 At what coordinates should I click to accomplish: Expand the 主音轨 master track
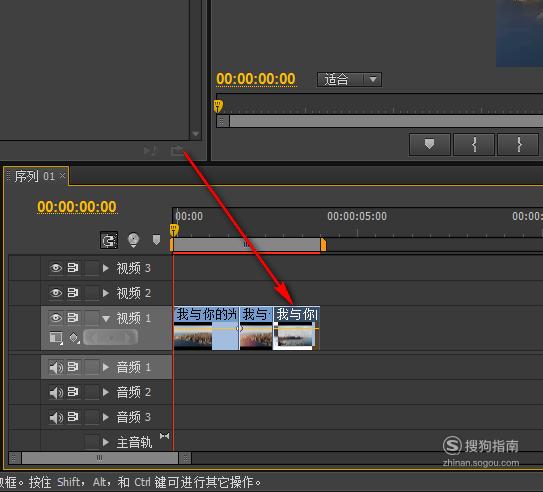106,442
